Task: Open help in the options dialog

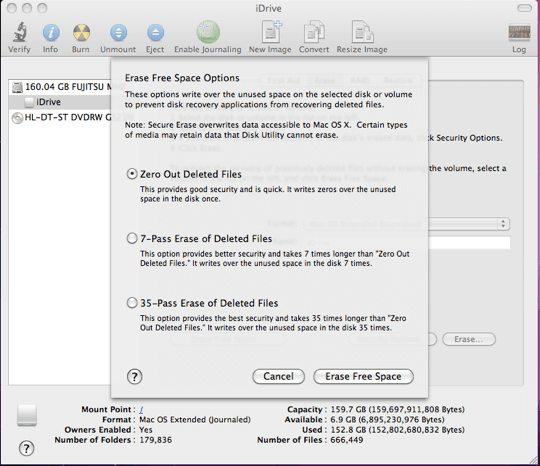Action: (135, 376)
